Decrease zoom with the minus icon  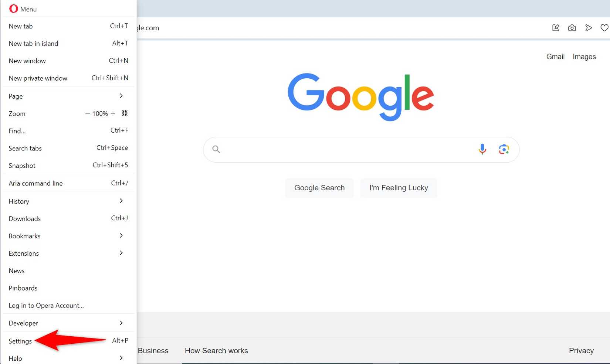point(88,113)
